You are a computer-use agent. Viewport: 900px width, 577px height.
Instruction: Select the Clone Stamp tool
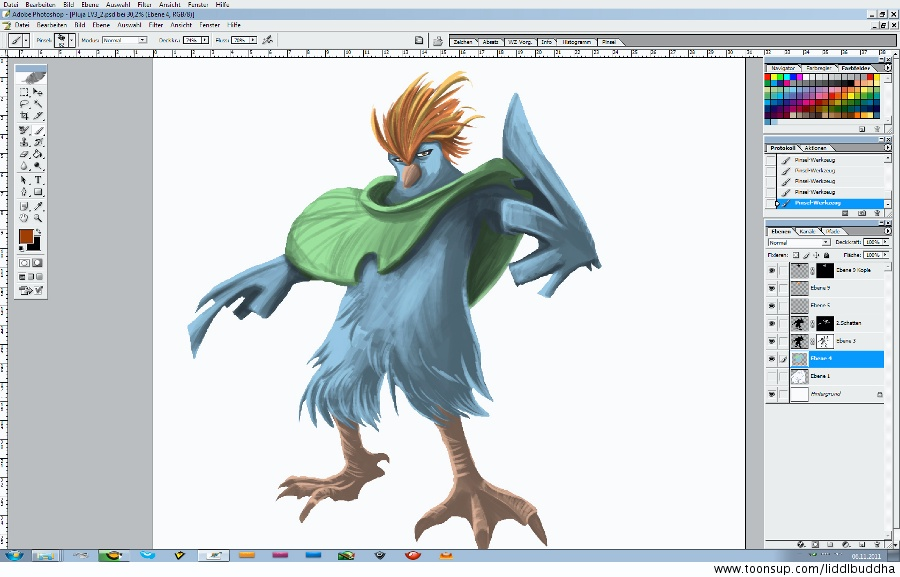tap(24, 142)
